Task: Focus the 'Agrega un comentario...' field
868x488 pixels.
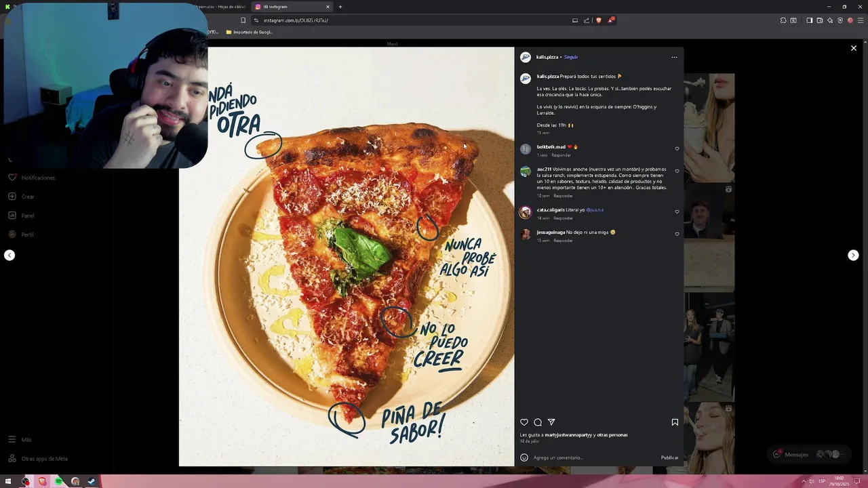Action: (594, 457)
